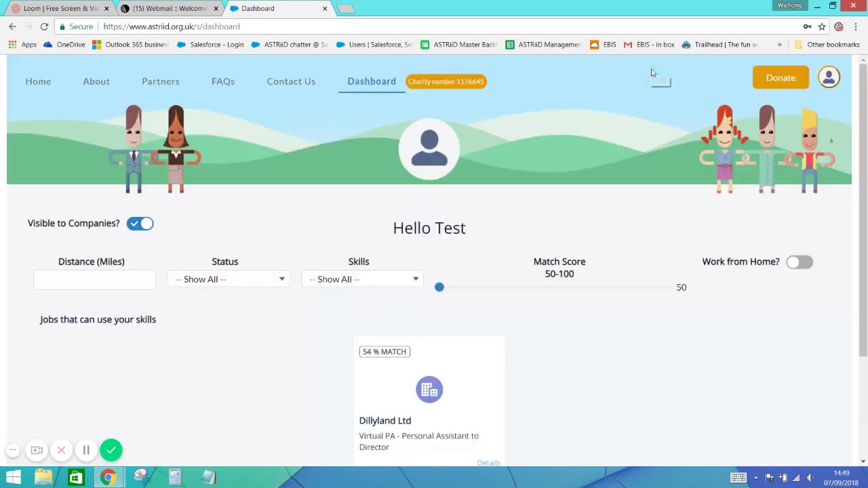Expand the Skills Show All dropdown
The height and width of the screenshot is (488, 868).
point(363,279)
